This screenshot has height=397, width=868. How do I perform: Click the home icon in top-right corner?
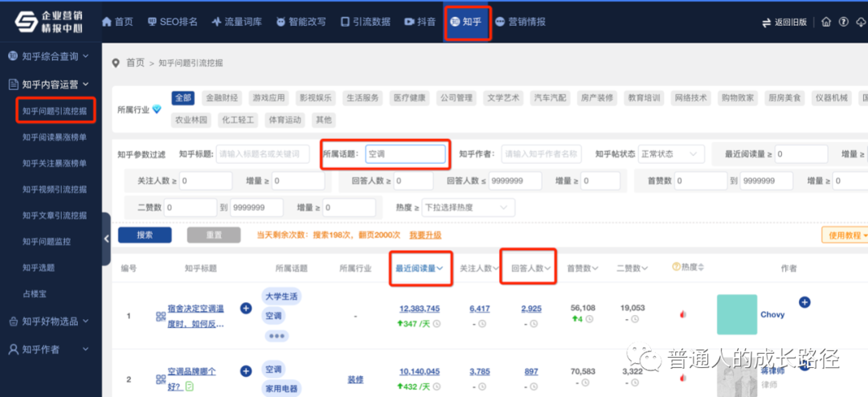coord(826,22)
